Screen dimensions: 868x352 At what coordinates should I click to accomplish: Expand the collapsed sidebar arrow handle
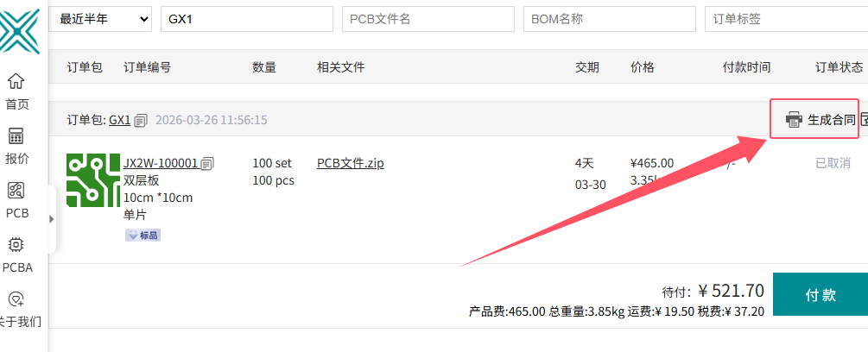click(x=52, y=219)
